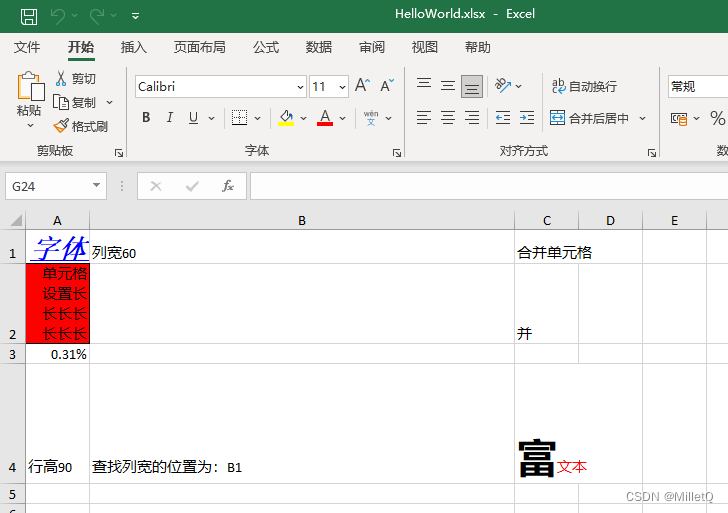Open Customize Quick Access Toolbar arrow
This screenshot has height=513, width=728.
coord(136,16)
